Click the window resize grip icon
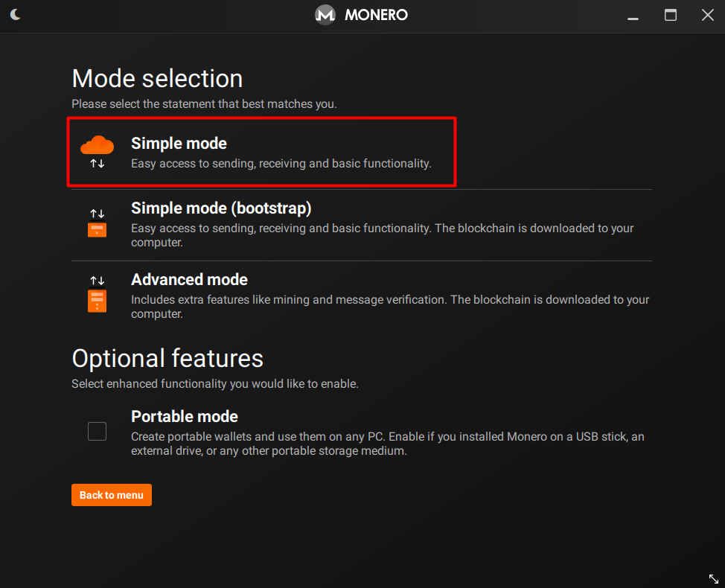 tap(713, 578)
